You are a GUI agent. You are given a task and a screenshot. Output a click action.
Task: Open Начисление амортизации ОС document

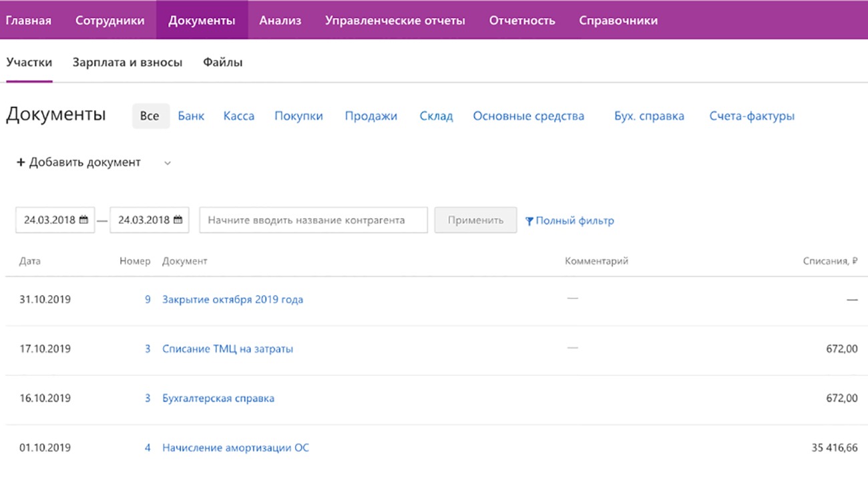(x=235, y=448)
